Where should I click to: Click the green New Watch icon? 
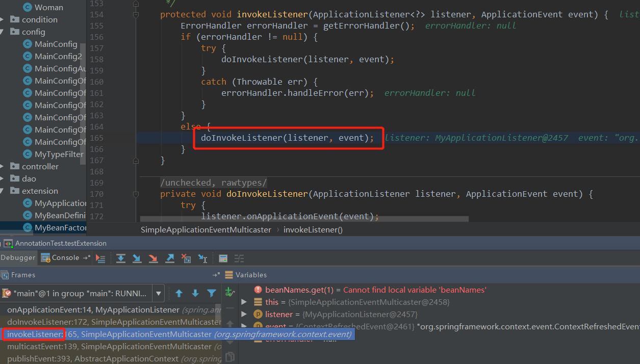[230, 292]
